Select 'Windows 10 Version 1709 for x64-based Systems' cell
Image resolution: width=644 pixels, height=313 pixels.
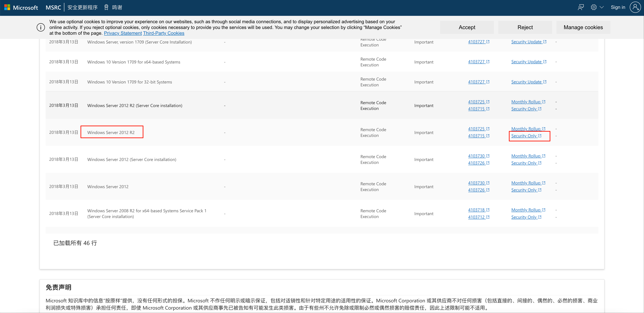pos(134,62)
